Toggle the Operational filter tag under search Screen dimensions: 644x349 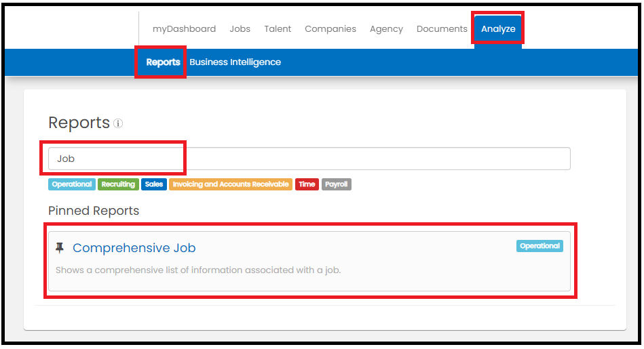[x=72, y=184]
